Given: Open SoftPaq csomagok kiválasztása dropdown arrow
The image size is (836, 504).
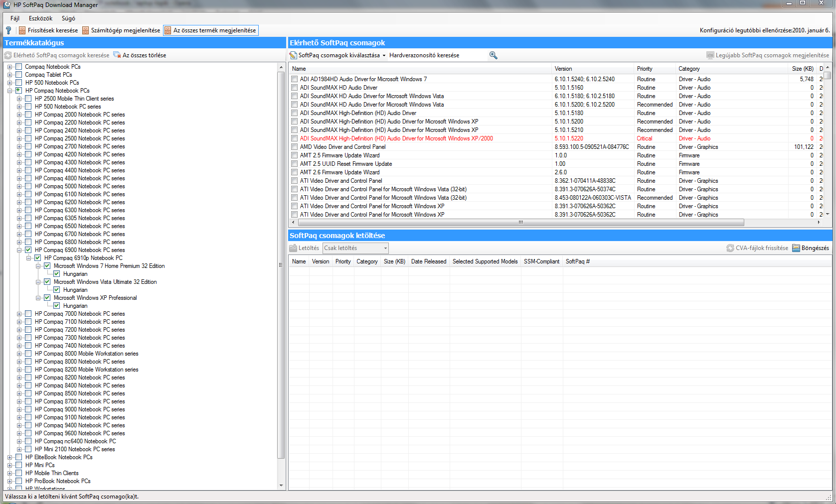Looking at the screenshot, I should 384,56.
